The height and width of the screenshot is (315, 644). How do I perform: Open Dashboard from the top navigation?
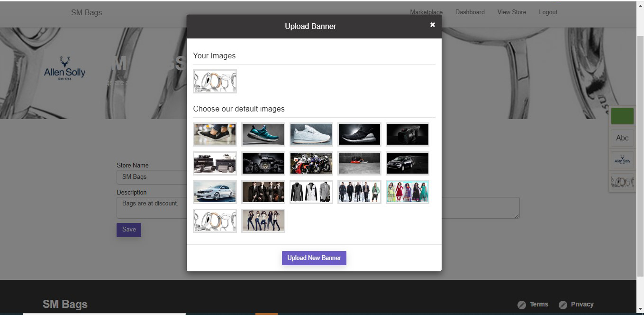(x=470, y=12)
